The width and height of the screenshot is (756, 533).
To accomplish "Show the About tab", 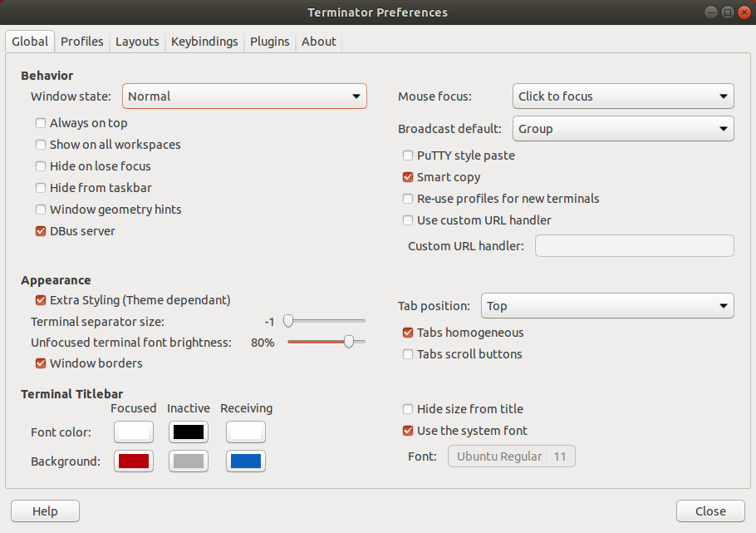I will 319,42.
